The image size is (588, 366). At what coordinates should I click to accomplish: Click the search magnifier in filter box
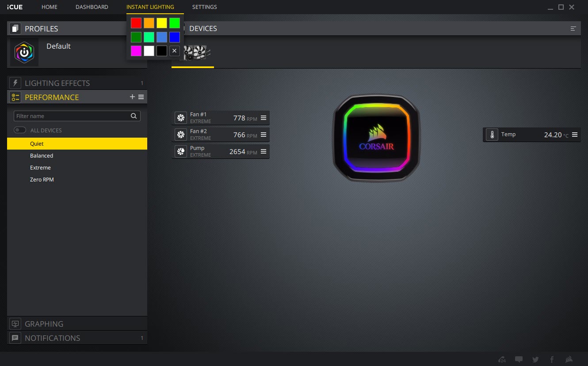134,116
